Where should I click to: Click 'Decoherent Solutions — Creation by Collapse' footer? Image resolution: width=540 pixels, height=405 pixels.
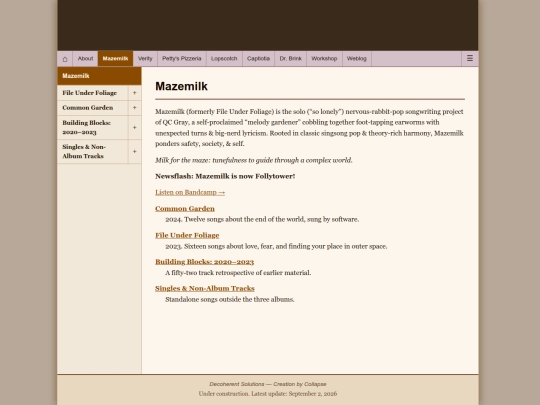[268, 384]
